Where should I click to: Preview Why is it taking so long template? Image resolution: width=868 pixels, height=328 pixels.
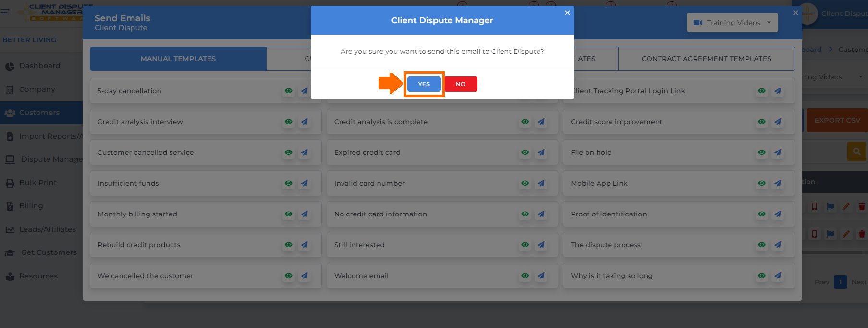(x=762, y=276)
